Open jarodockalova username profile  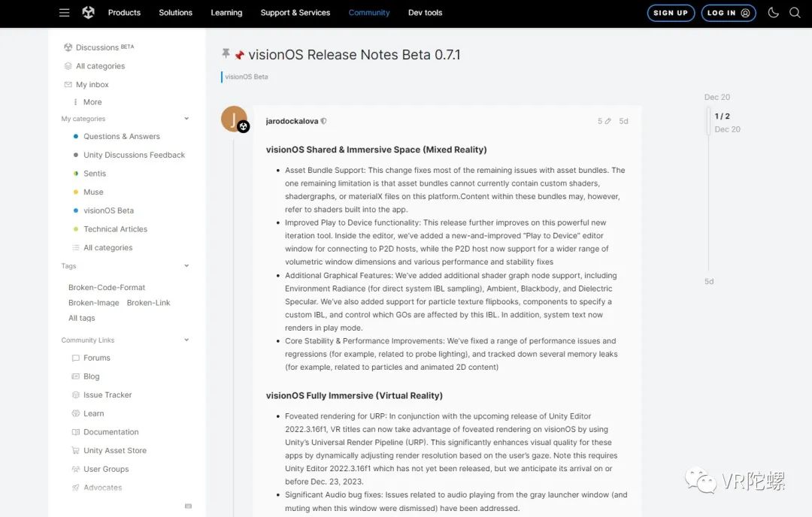pos(292,121)
